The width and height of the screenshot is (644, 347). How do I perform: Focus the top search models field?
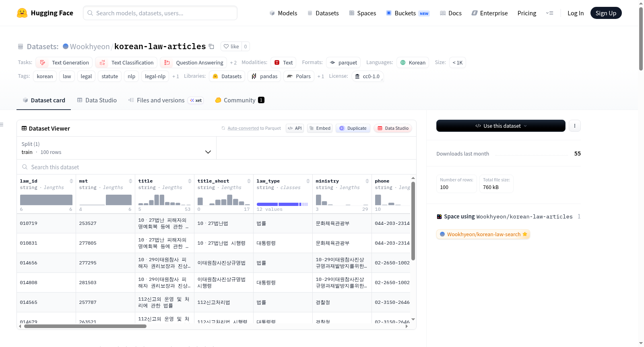160,13
